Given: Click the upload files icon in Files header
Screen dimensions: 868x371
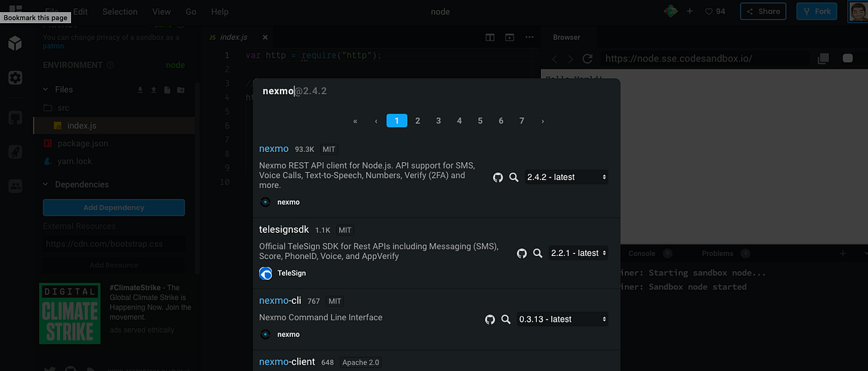Looking at the screenshot, I should (153, 90).
